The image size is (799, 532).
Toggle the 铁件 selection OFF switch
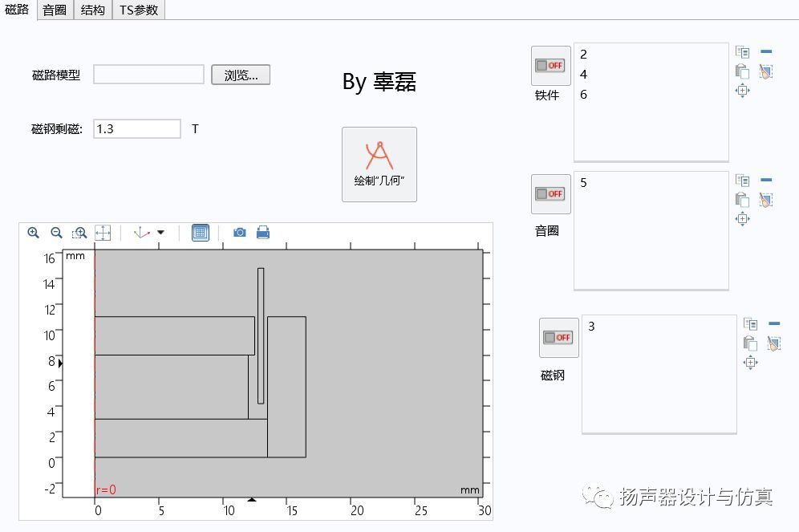point(550,66)
